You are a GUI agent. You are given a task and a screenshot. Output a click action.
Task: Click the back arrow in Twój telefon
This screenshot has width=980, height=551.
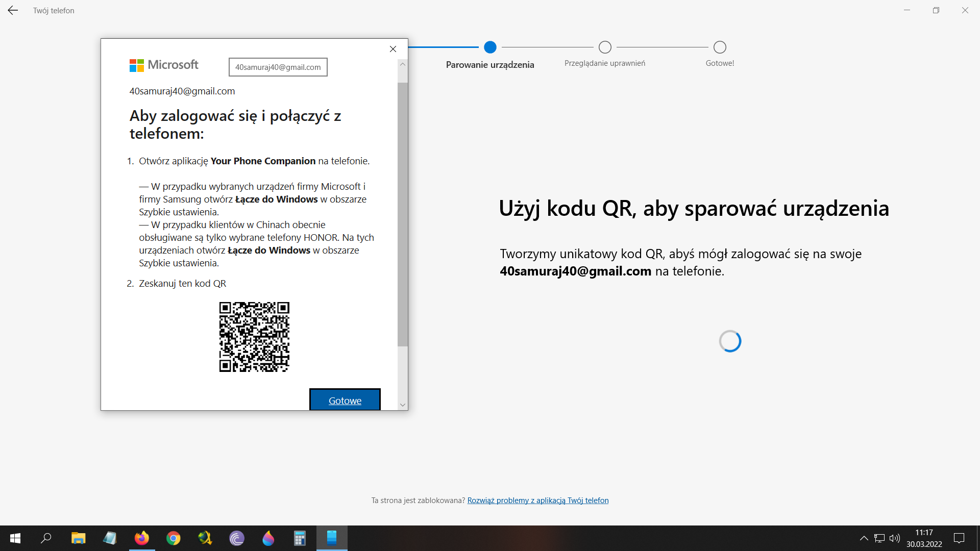pyautogui.click(x=13, y=10)
